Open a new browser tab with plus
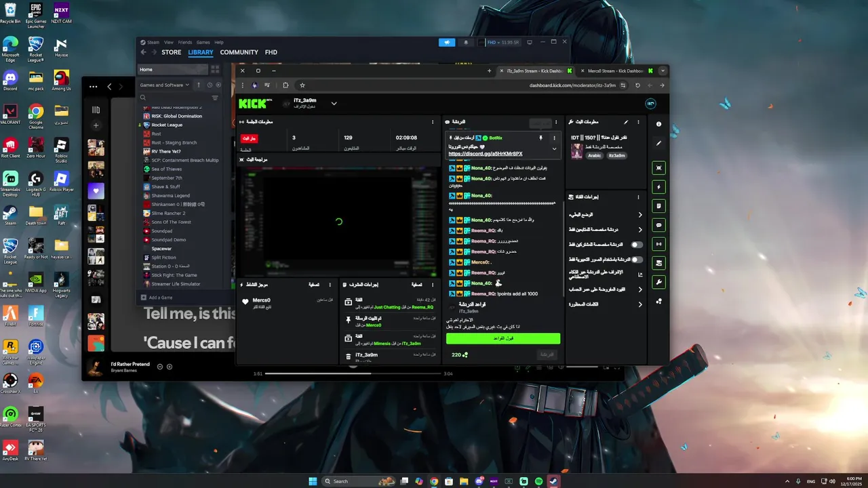 click(489, 70)
